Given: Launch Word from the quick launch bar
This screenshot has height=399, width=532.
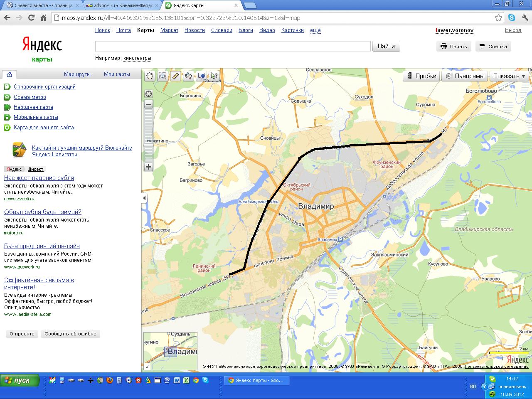Looking at the screenshot, I should [x=177, y=380].
